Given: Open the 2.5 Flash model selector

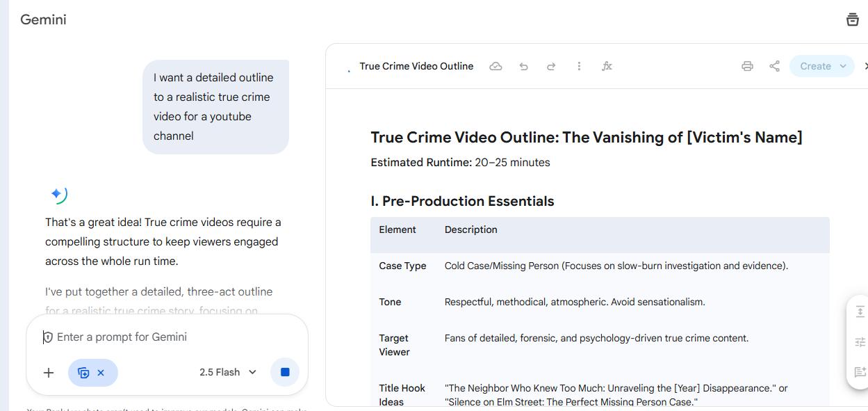Looking at the screenshot, I should pos(227,372).
